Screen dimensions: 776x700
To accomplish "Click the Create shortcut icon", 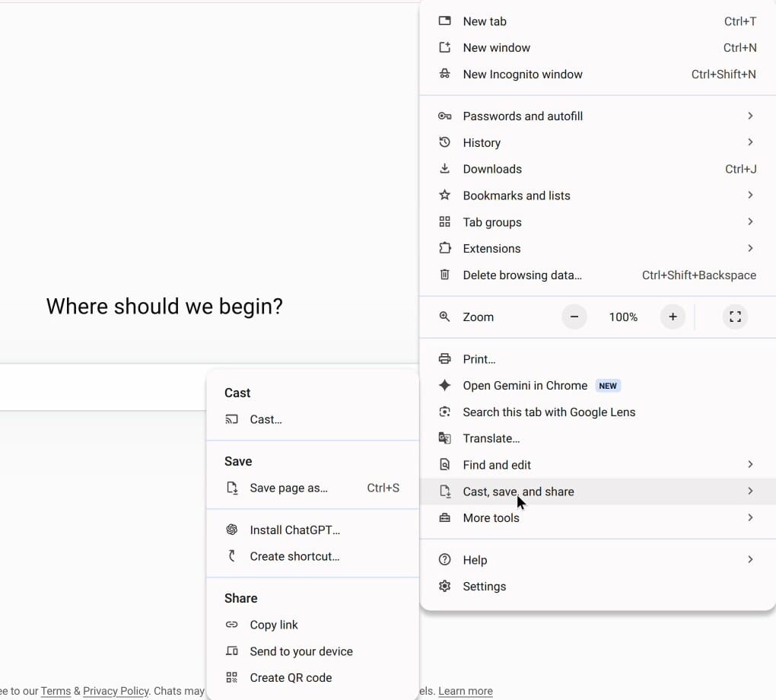I will pyautogui.click(x=231, y=556).
